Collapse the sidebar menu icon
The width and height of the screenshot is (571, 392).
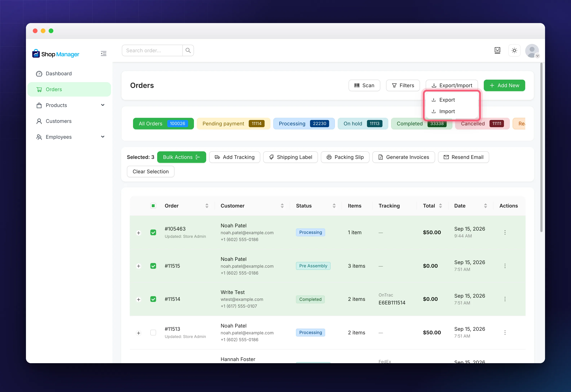[103, 54]
